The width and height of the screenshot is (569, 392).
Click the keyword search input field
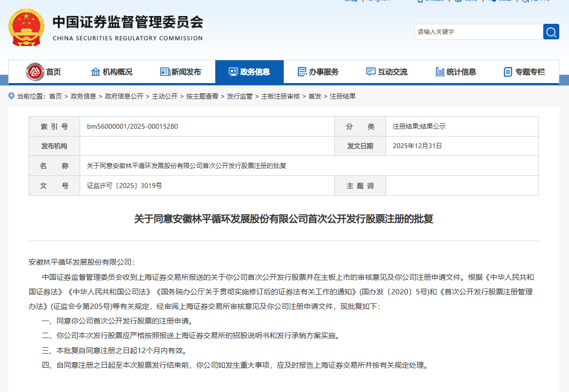click(x=476, y=32)
